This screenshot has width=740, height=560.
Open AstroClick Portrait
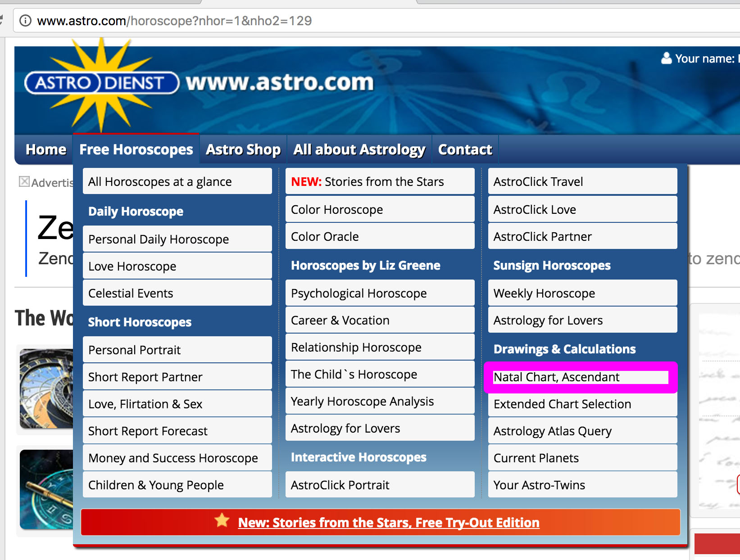point(380,485)
